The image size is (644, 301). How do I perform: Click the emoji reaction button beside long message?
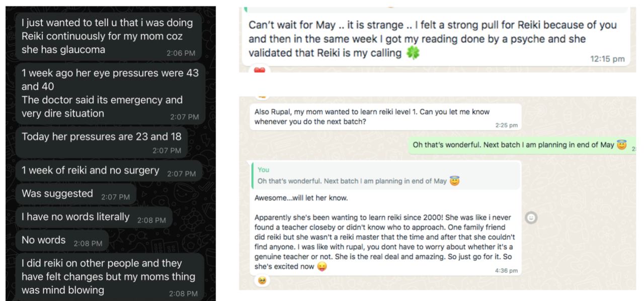pos(531,218)
